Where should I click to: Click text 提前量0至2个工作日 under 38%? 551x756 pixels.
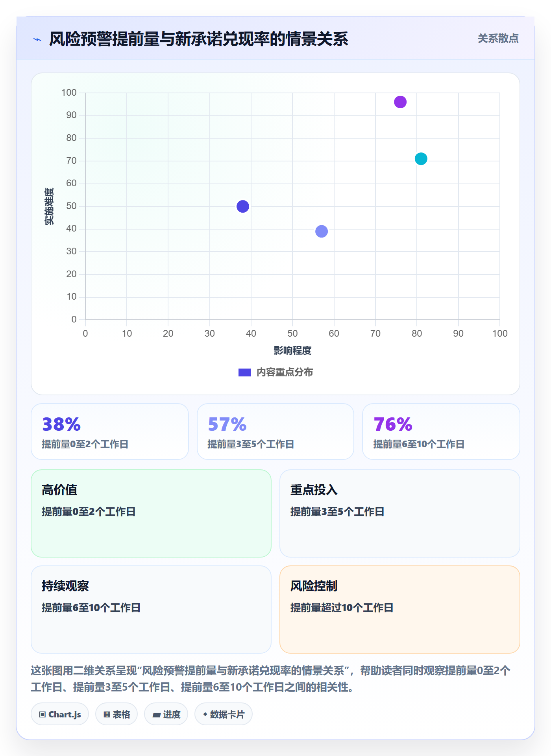[85, 445]
